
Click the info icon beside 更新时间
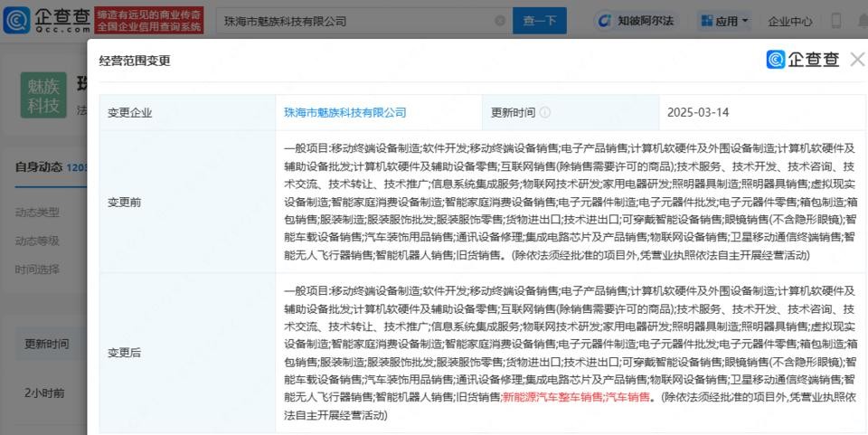(x=545, y=113)
